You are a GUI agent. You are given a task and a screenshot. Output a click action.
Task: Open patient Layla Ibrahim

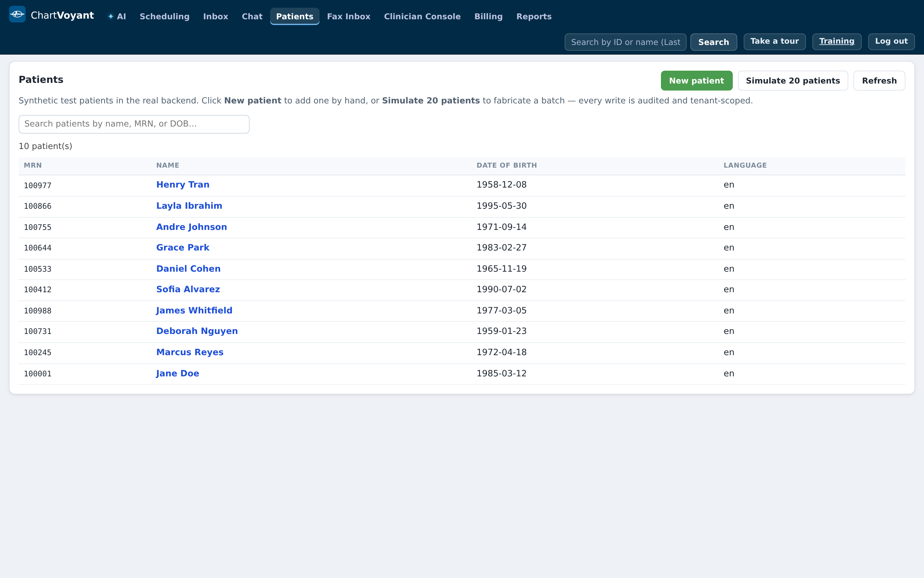coord(189,206)
